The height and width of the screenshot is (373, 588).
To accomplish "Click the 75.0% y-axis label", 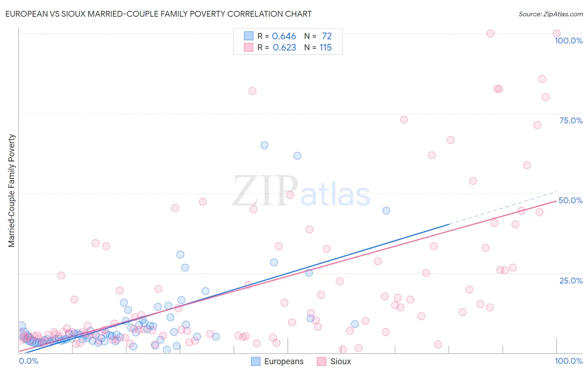I will (x=571, y=120).
